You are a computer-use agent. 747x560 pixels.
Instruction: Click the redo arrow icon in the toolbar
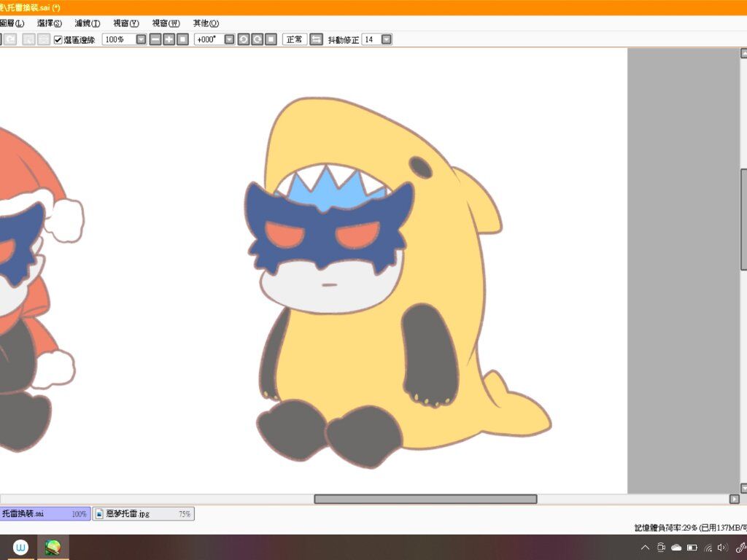point(10,39)
